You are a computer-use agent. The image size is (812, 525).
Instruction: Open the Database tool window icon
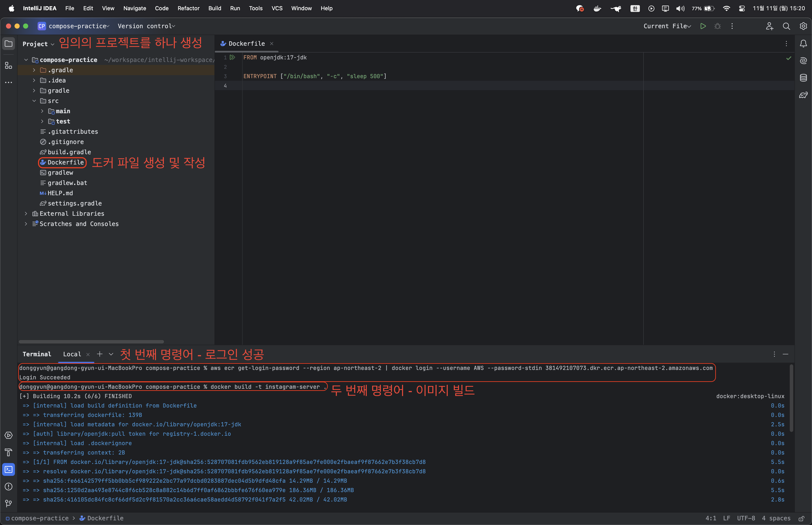coord(803,78)
